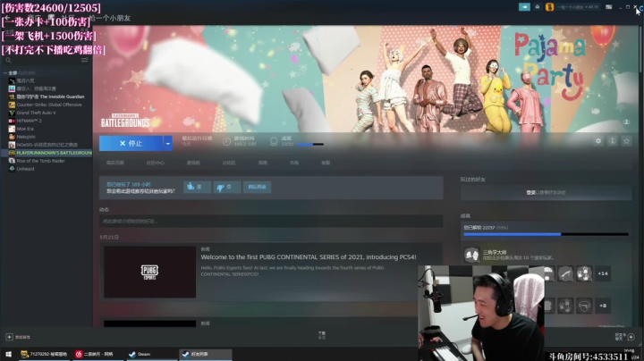This screenshot has width=644, height=361.
Task: Switch to the Steam taskbar item
Action: (151, 354)
